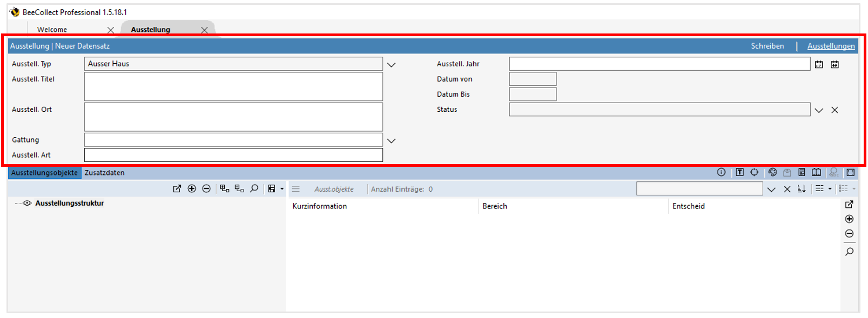Click the open book icon
Image resolution: width=868 pixels, height=318 pixels.
tap(816, 172)
